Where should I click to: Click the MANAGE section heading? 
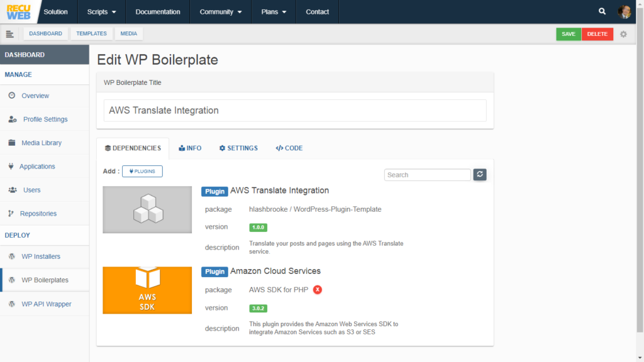18,75
